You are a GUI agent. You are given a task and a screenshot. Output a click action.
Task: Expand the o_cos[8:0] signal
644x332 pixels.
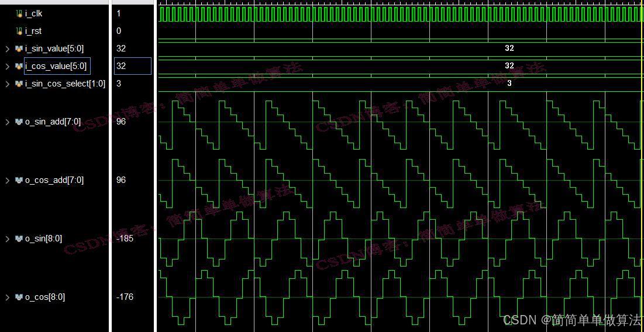7,297
